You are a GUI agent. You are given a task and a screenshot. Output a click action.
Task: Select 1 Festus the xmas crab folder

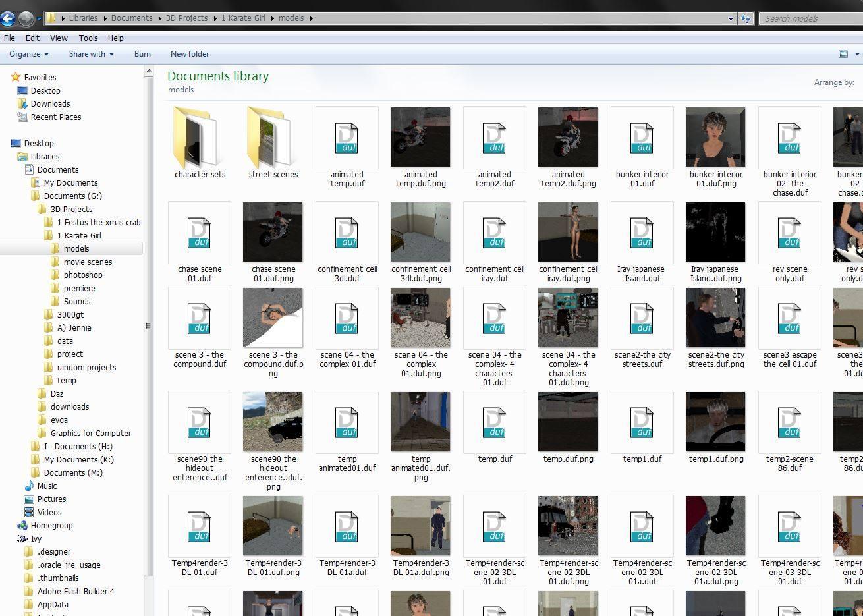[99, 223]
